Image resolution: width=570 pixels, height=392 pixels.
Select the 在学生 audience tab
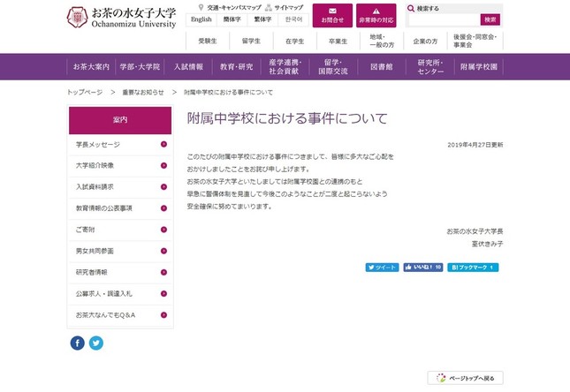294,41
